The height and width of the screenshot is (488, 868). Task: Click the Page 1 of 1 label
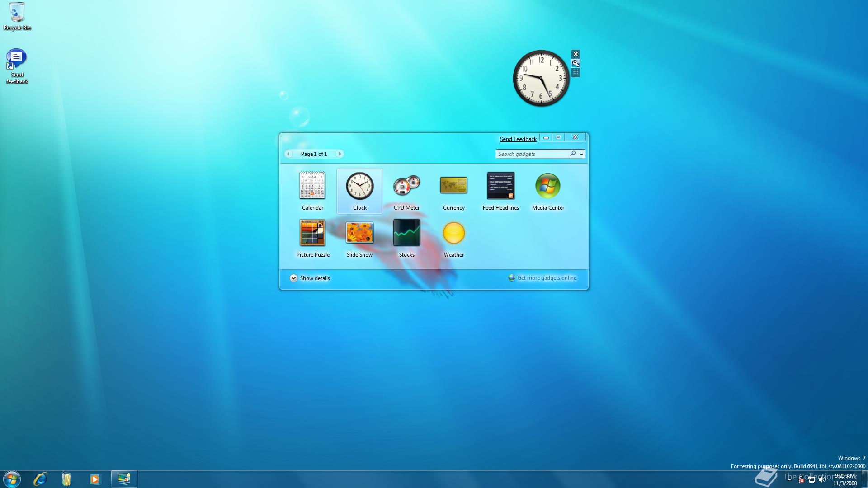tap(314, 154)
